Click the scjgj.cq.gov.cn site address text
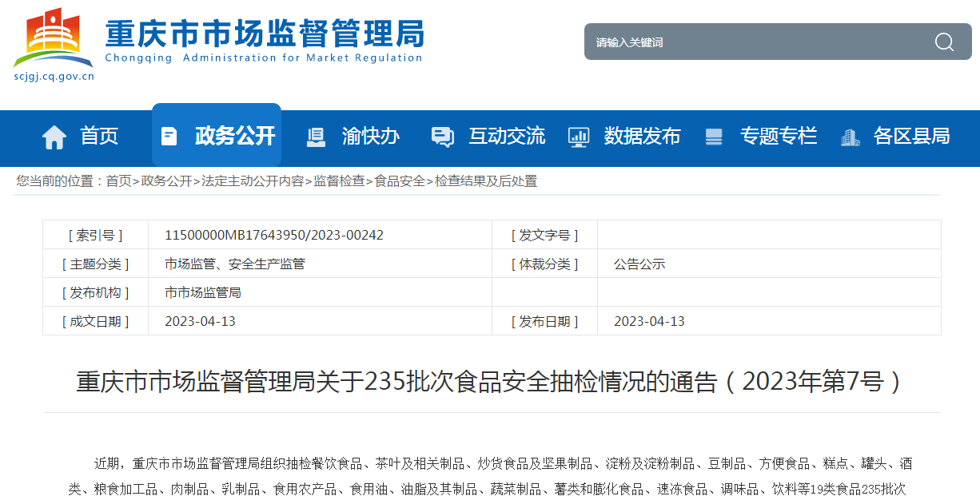The image size is (980, 500). tap(54, 77)
